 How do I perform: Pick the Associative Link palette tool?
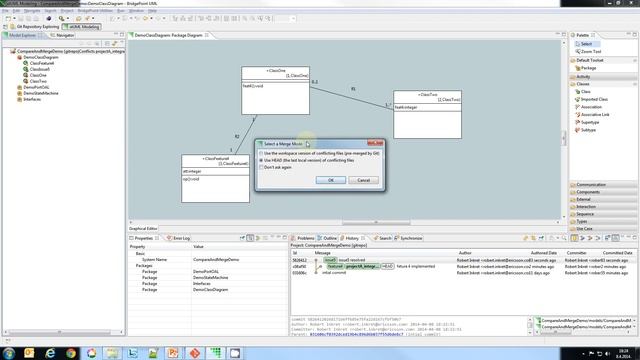point(592,115)
